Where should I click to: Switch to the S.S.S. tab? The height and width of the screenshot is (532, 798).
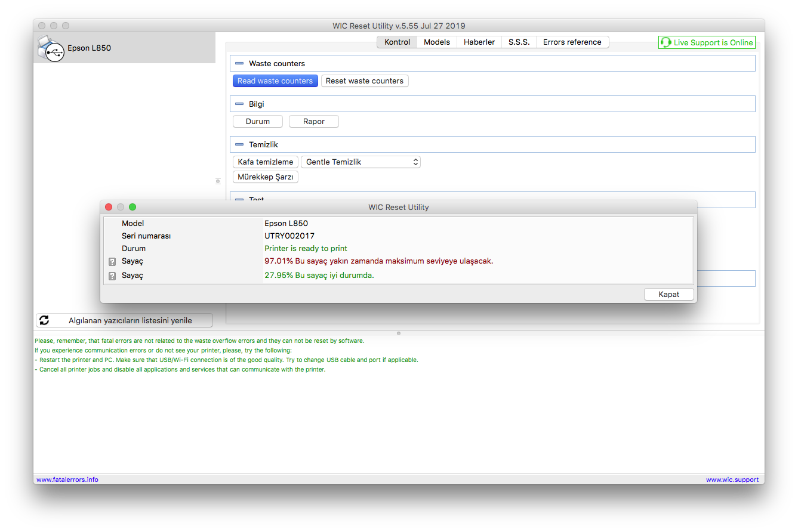(x=519, y=42)
